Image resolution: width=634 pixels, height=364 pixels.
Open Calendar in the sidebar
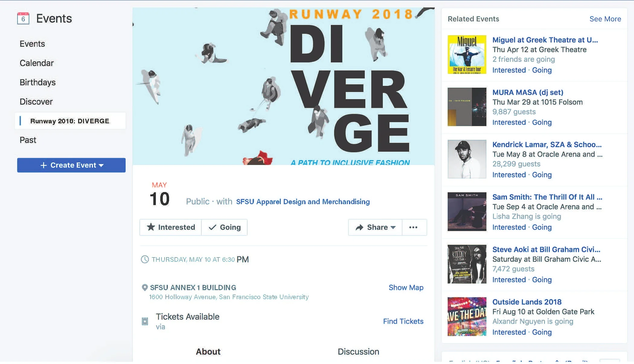coord(37,63)
